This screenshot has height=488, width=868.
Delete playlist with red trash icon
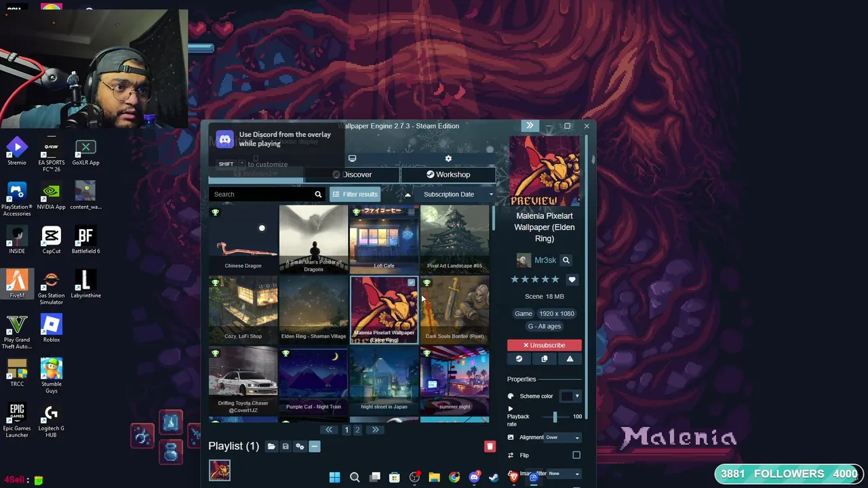coord(490,446)
